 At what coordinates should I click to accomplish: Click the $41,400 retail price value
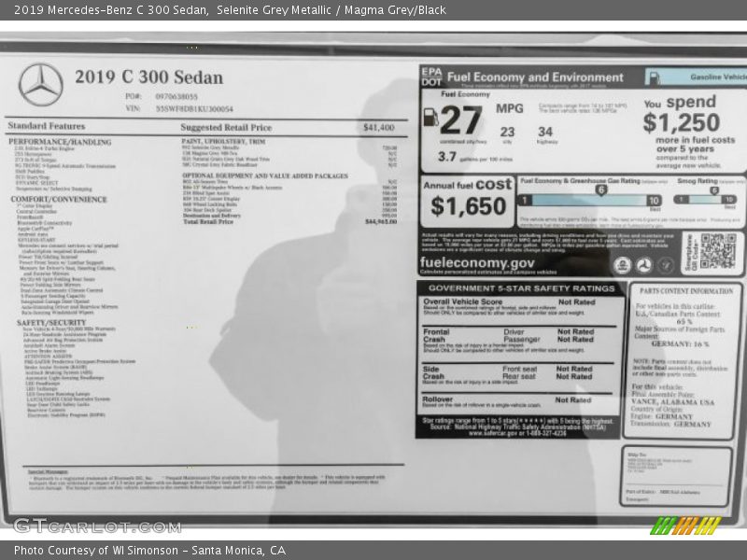tap(379, 128)
